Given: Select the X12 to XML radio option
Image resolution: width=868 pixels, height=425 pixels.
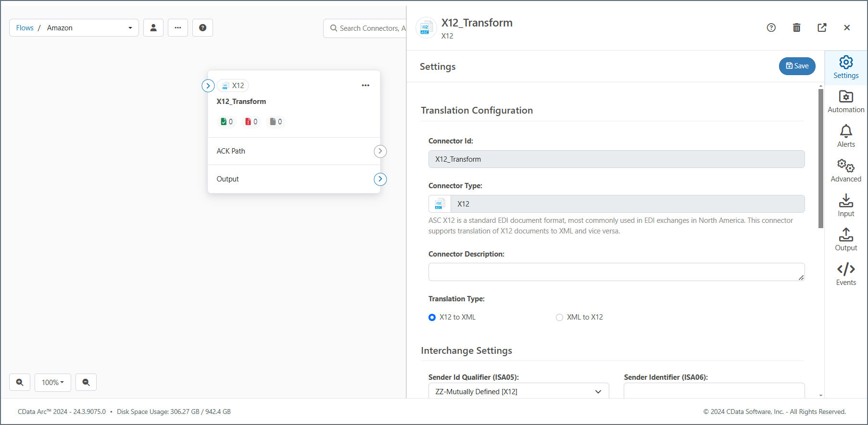Looking at the screenshot, I should (432, 317).
